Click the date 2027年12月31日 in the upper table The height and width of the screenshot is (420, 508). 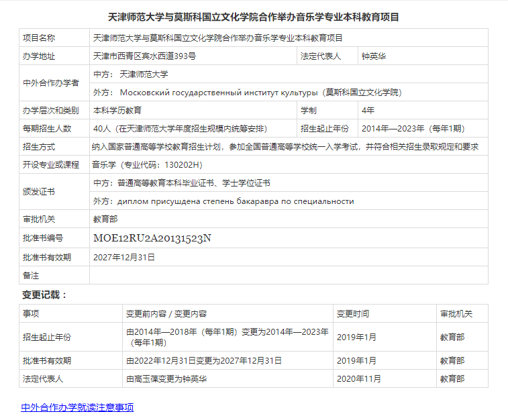[124, 258]
